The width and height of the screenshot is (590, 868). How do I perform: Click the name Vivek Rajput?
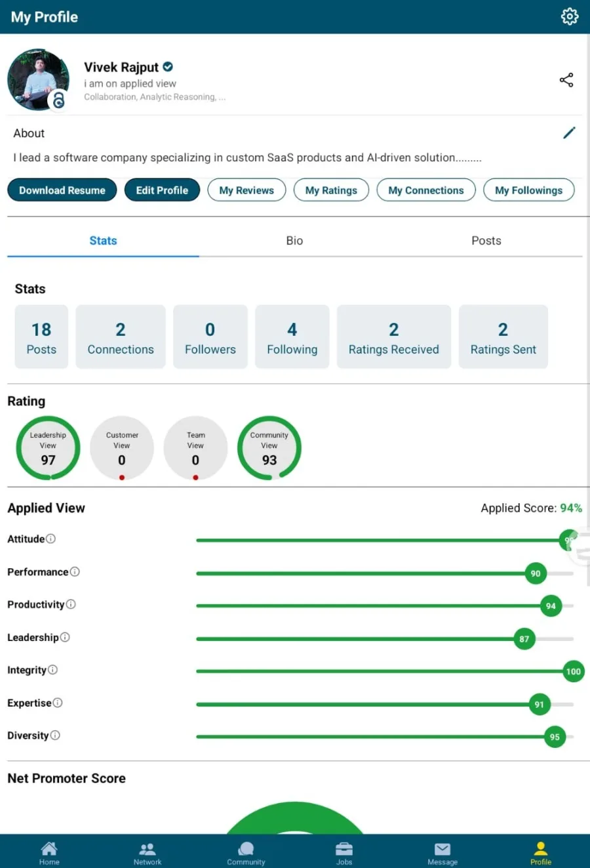[121, 67]
